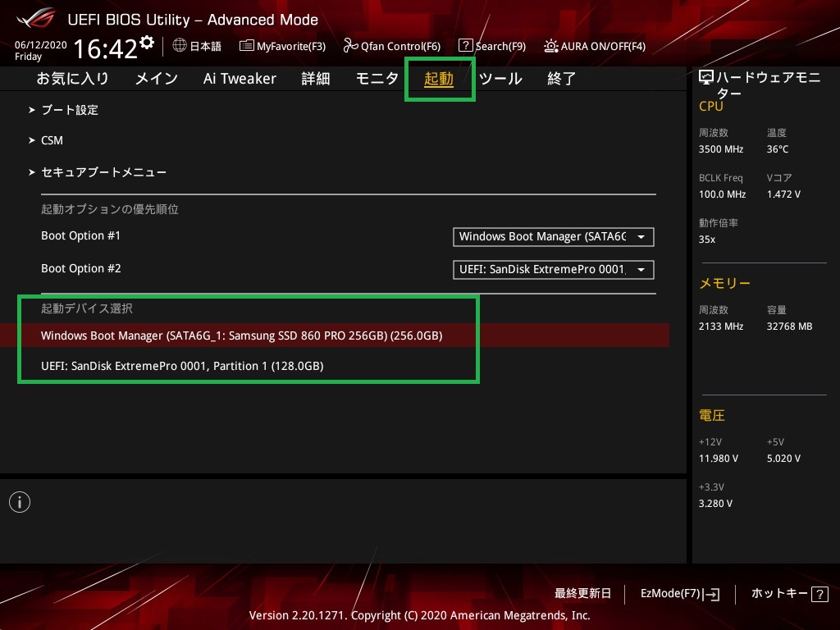Switch to the 終了 tab

[x=561, y=79]
